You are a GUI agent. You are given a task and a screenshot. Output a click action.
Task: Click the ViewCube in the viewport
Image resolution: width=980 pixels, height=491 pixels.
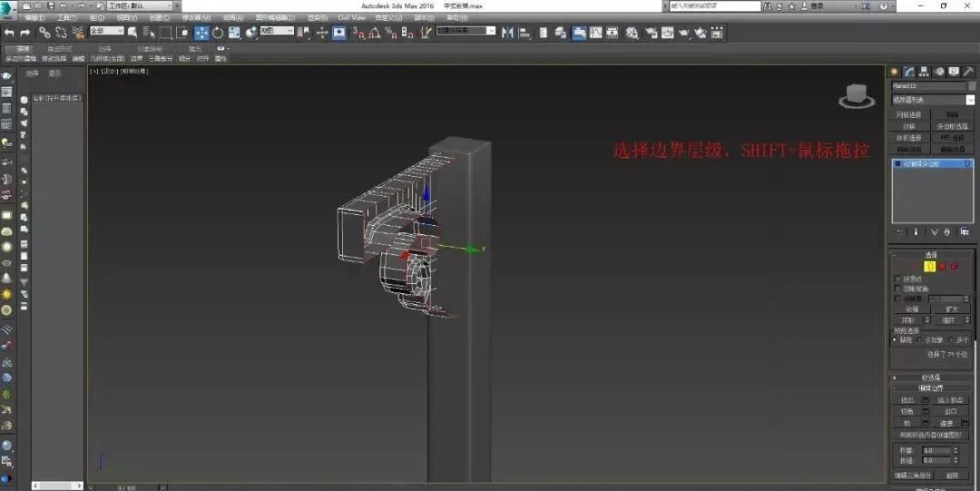click(857, 95)
